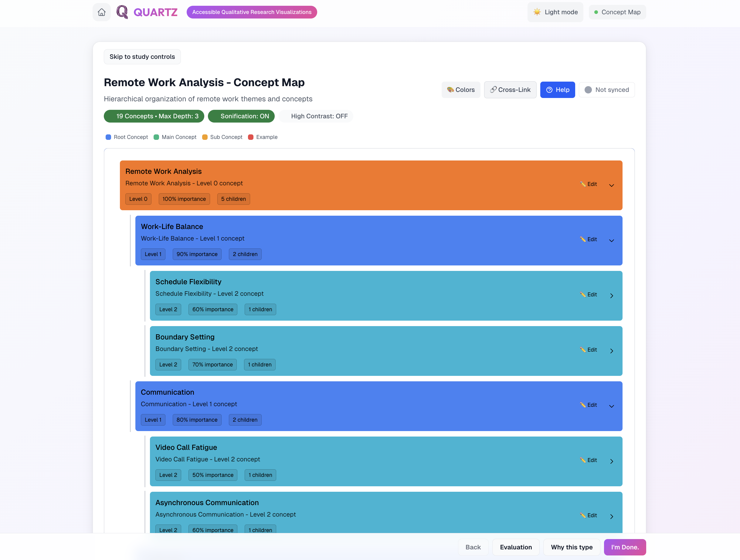Edit the Boundary Setting concept
This screenshot has height=560, width=740.
589,349
